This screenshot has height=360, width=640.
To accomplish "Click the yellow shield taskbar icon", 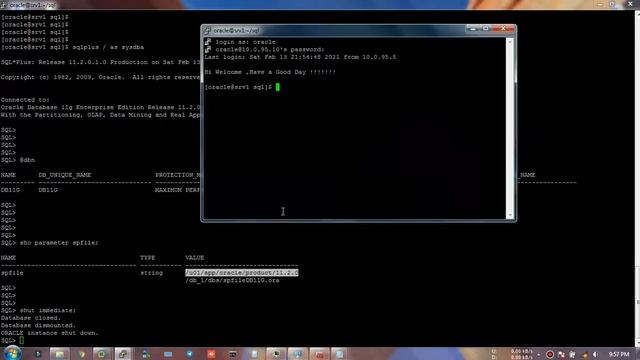I will tap(81, 354).
